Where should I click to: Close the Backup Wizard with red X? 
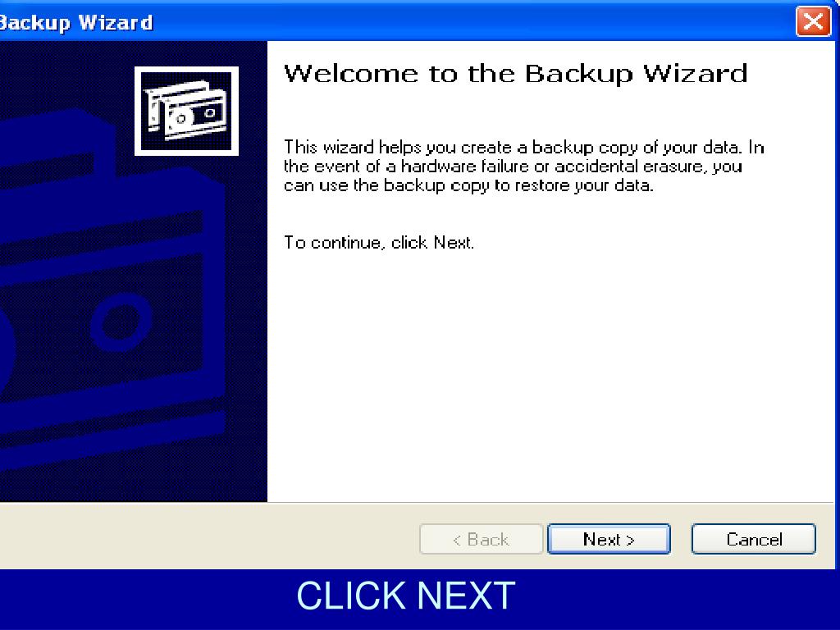(813, 22)
